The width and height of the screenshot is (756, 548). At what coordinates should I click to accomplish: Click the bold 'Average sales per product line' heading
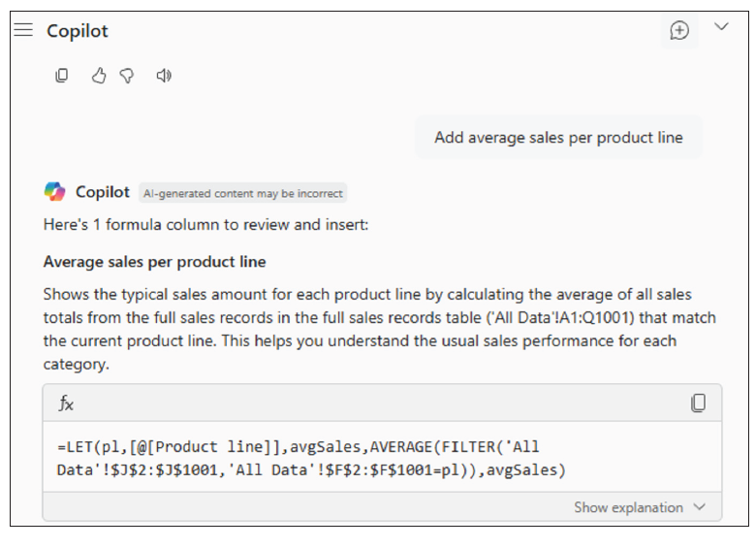pos(155,262)
